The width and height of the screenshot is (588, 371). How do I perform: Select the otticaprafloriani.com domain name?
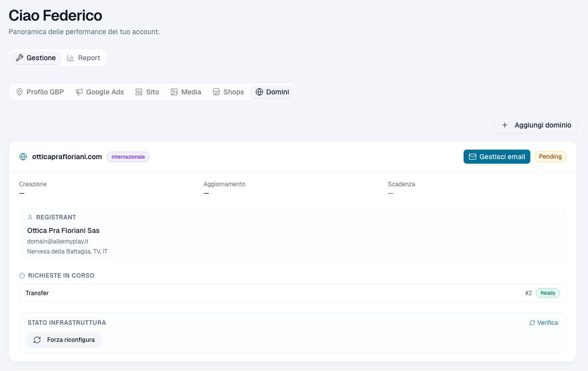click(67, 157)
